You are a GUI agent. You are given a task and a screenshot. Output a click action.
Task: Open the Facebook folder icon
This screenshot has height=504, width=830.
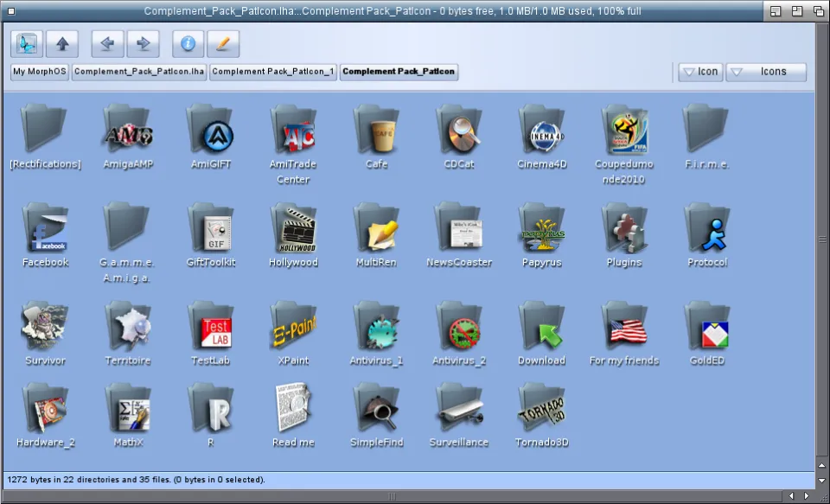point(45,232)
